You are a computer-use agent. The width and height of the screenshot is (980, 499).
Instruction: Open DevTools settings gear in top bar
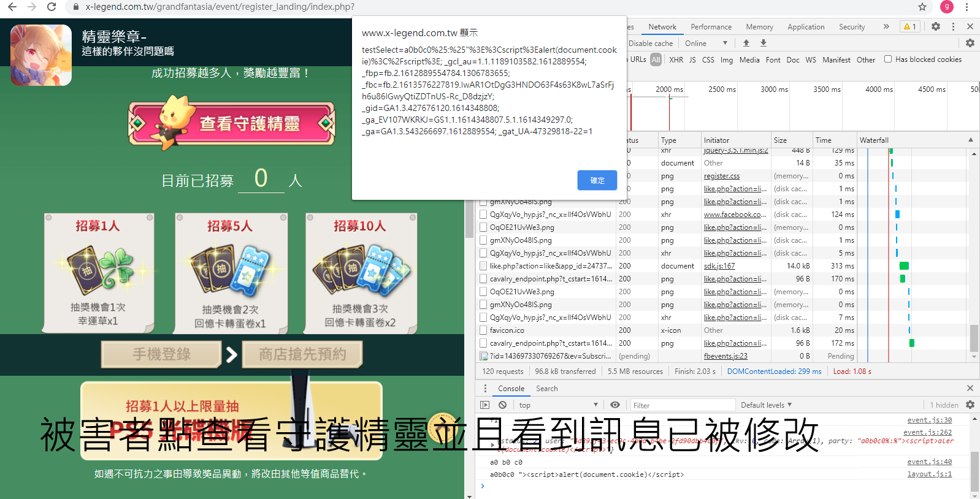[x=936, y=26]
